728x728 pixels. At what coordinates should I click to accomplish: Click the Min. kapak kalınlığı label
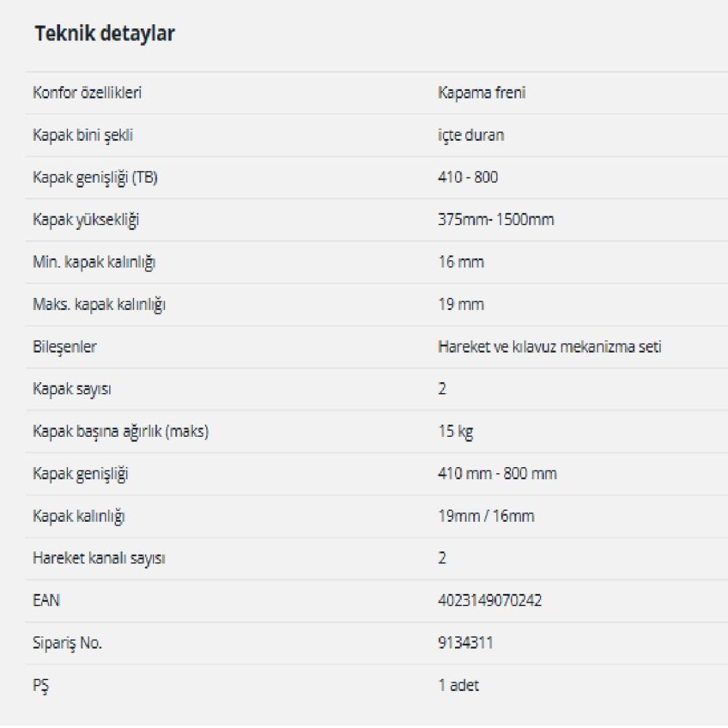[94, 262]
